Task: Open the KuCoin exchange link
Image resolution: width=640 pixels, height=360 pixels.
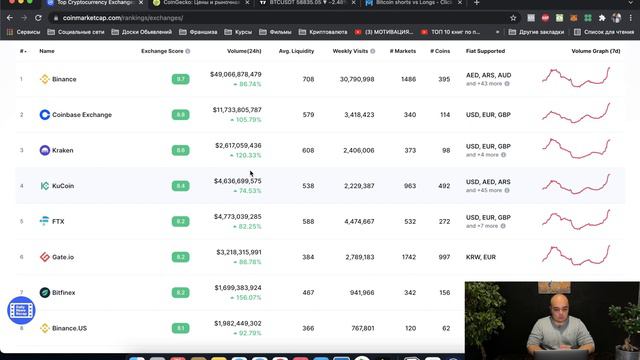Action: pyautogui.click(x=63, y=186)
